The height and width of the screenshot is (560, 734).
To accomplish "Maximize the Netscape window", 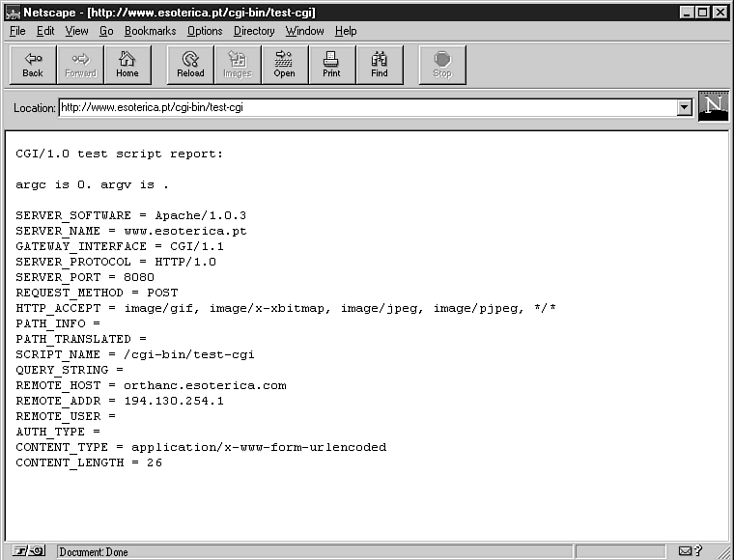I will (702, 13).
